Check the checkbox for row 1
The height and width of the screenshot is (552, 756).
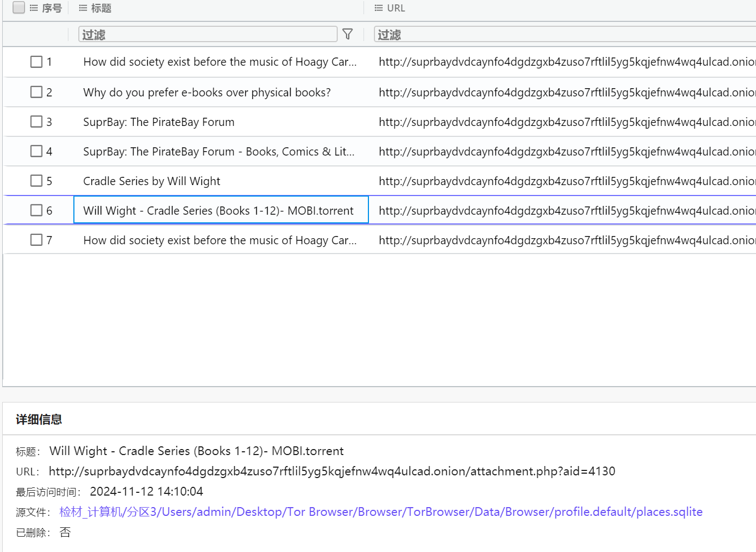coord(36,62)
